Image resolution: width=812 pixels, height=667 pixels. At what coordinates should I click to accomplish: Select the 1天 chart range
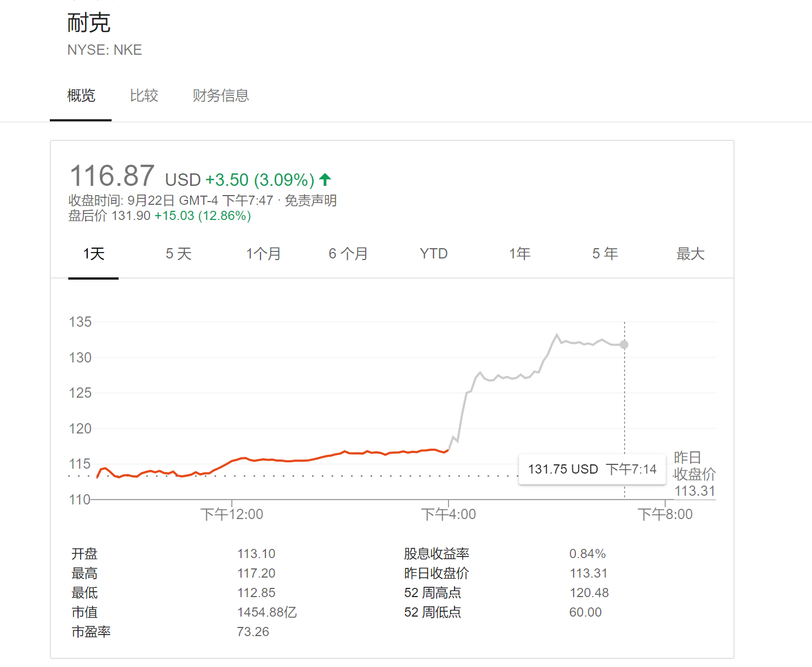click(x=94, y=254)
